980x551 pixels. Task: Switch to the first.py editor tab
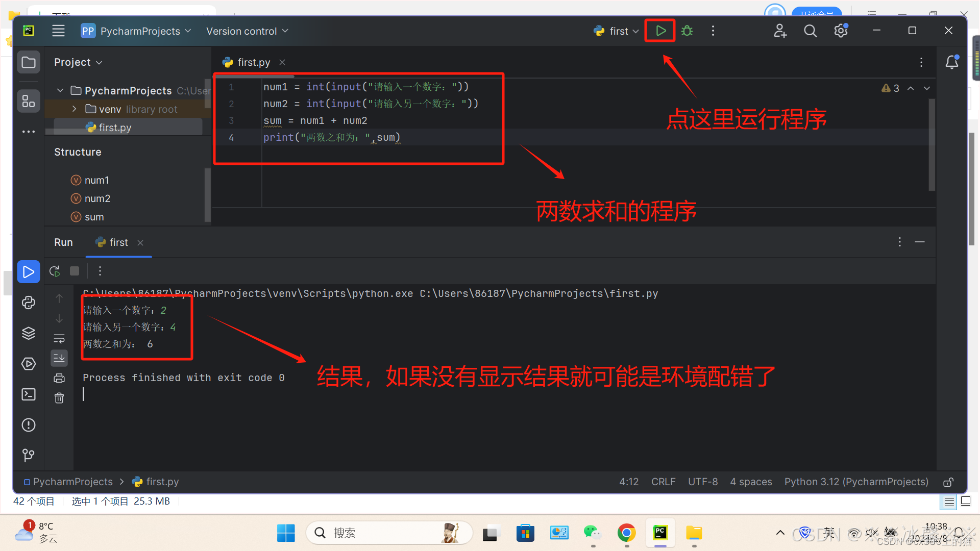(254, 62)
